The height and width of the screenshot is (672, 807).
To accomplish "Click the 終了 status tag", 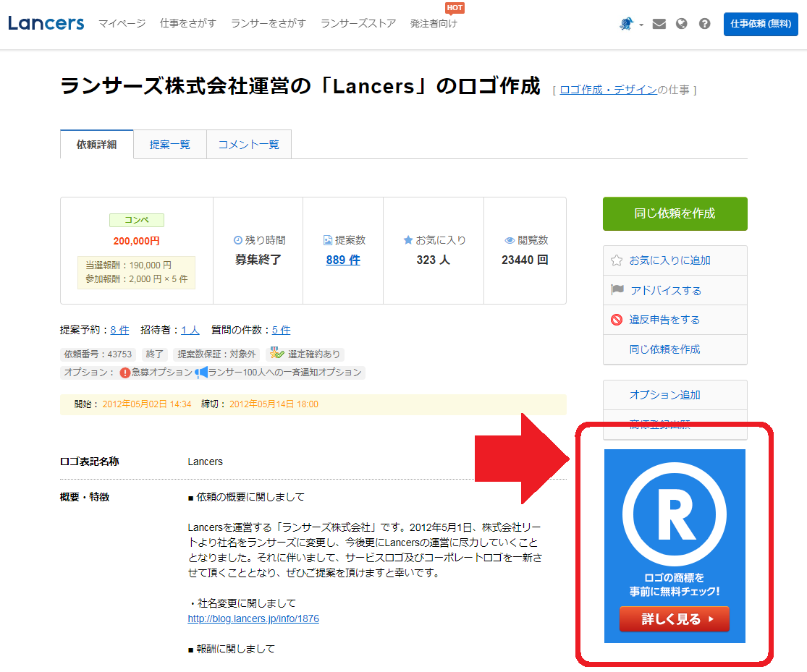I will [154, 354].
